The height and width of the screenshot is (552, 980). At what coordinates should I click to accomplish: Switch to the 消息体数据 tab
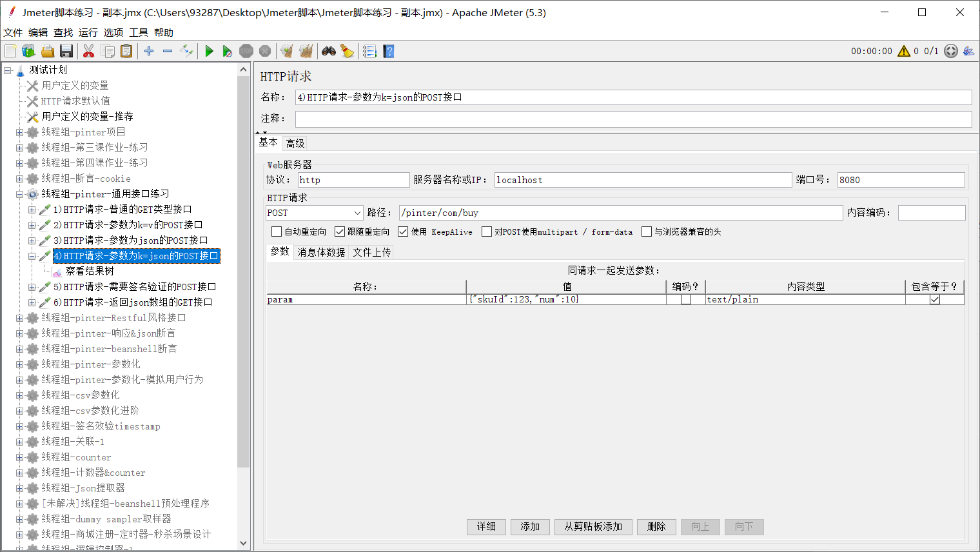coord(321,252)
